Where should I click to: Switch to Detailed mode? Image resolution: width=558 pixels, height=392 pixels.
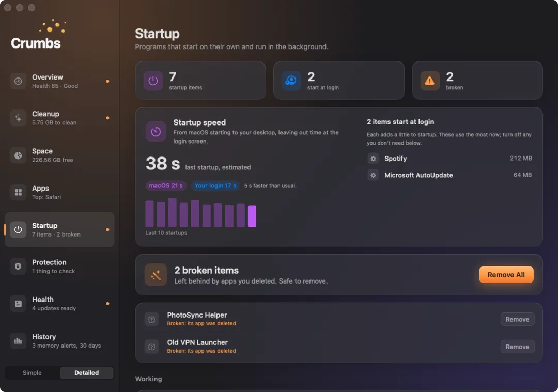tap(86, 373)
